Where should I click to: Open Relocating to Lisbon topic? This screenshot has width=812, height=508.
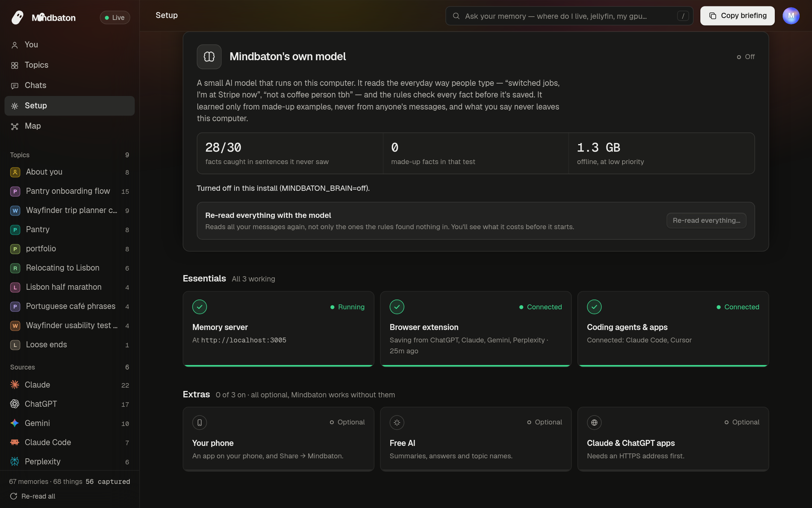click(70, 268)
